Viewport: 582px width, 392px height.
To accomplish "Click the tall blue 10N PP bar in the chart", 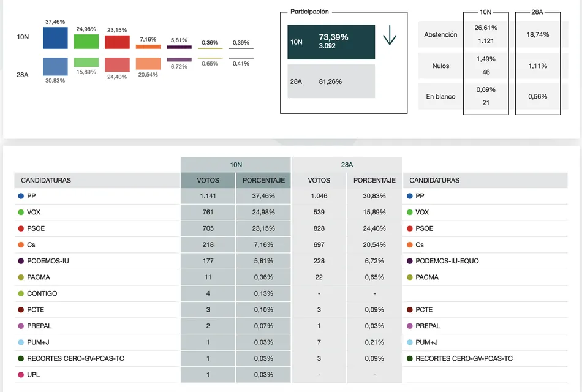I will 55,38.
